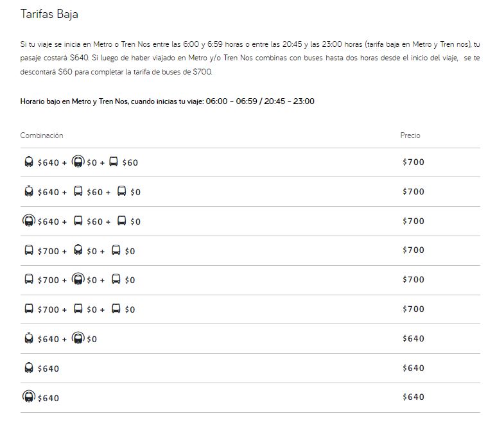
Task: Click the "Tarifas Baja" heading
Action: pyautogui.click(x=49, y=14)
